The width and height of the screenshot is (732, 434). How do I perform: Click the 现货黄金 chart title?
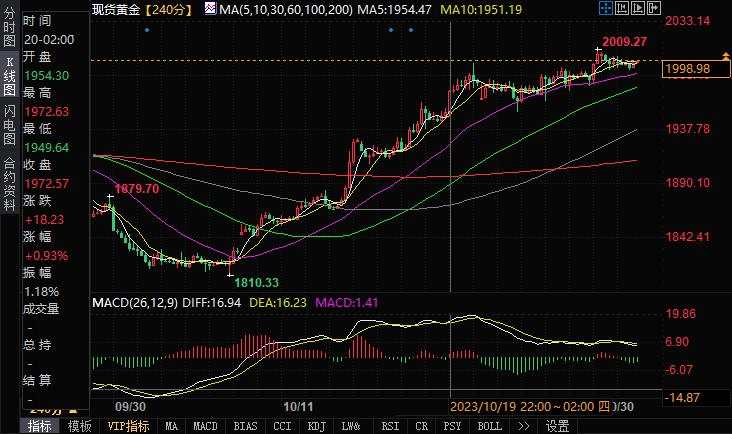116,9
